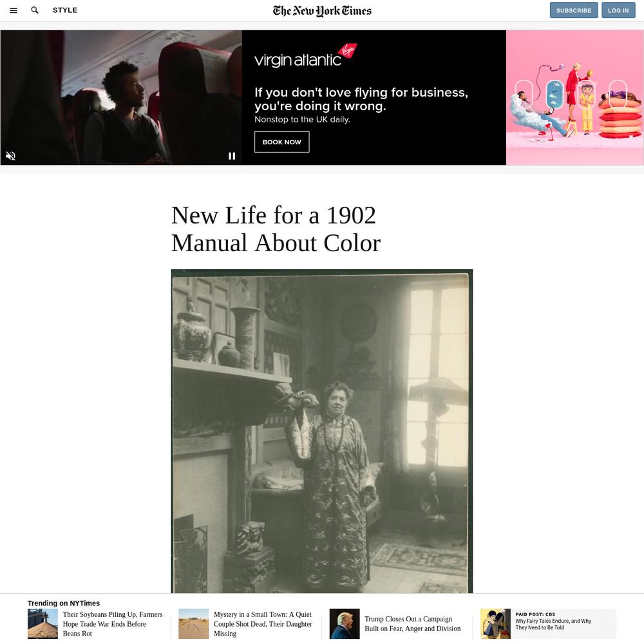This screenshot has width=644, height=644.
Task: Click the Trump photo thumbnail
Action: click(344, 623)
